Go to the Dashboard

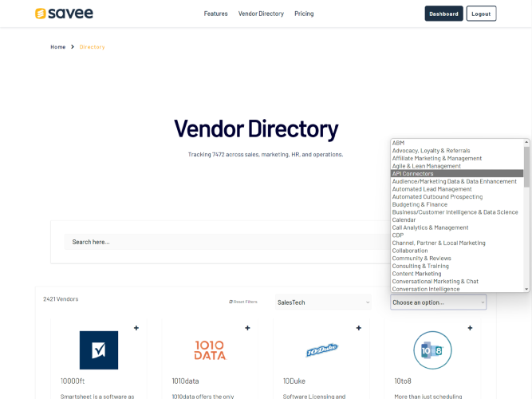coord(443,14)
